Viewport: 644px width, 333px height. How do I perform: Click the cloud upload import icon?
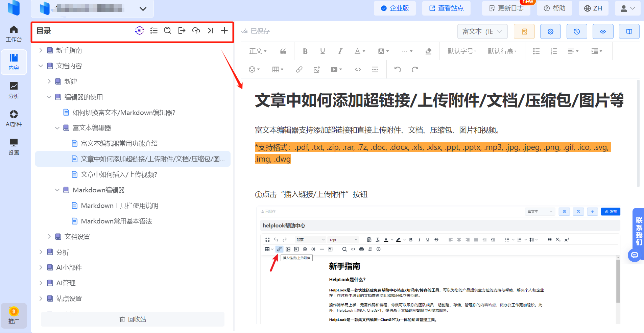196,31
